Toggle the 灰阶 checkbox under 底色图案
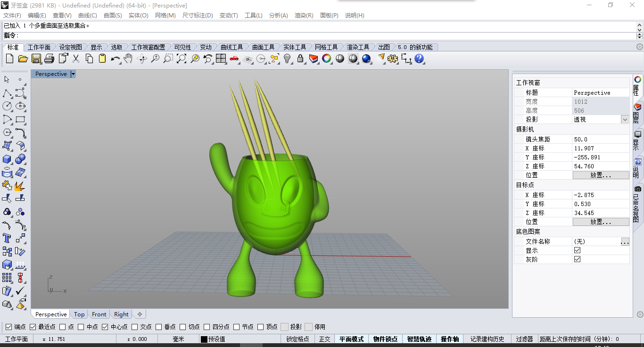644x347 pixels. 577,259
